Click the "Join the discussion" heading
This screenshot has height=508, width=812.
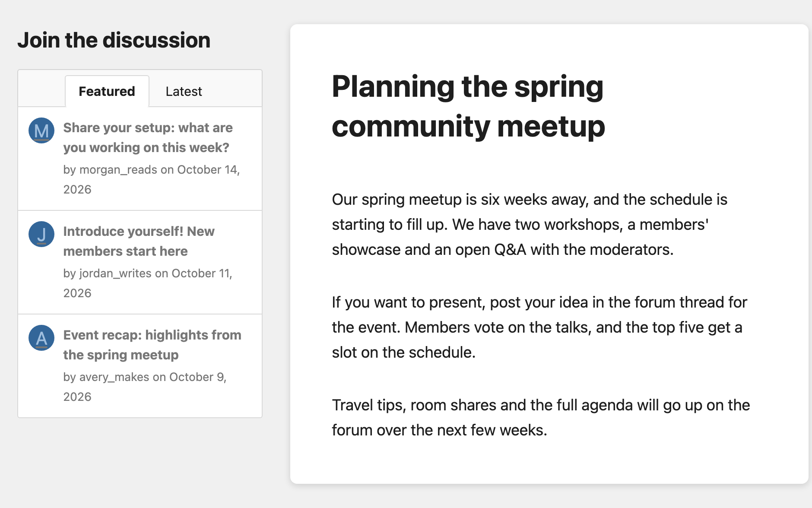coord(114,40)
